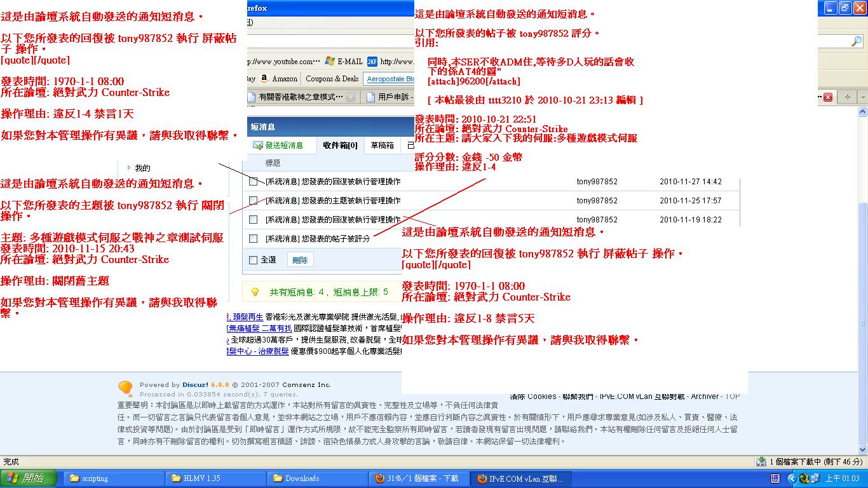The width and height of the screenshot is (868, 488).
Task: Switch to IPvE.COM vLan Firefox taskbar button
Action: pos(520,478)
